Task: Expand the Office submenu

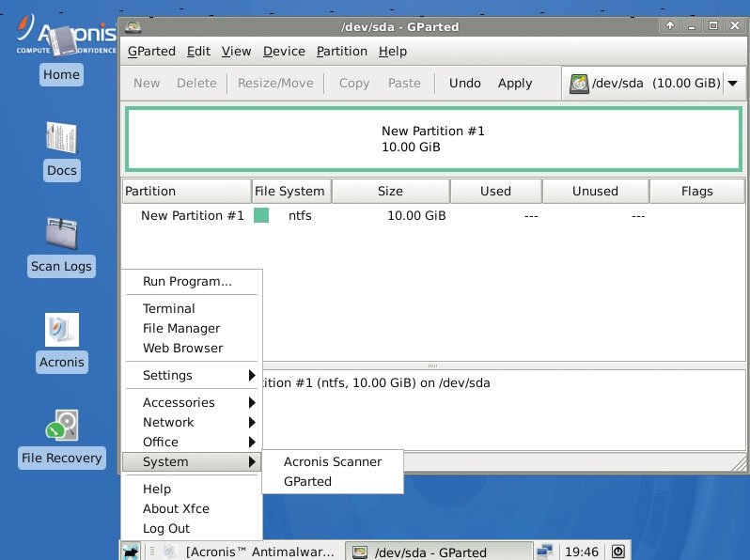Action: [192, 442]
